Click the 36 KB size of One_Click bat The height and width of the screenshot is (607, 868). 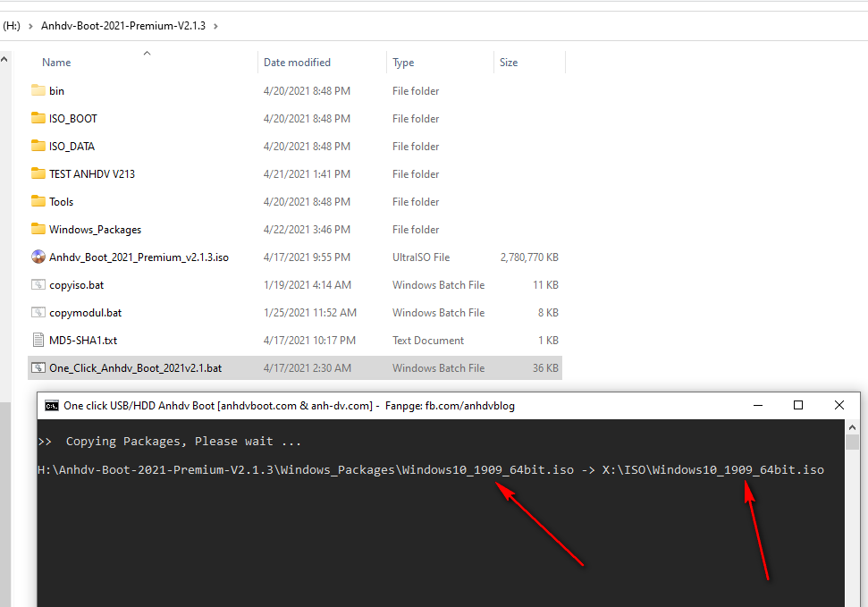[545, 367]
